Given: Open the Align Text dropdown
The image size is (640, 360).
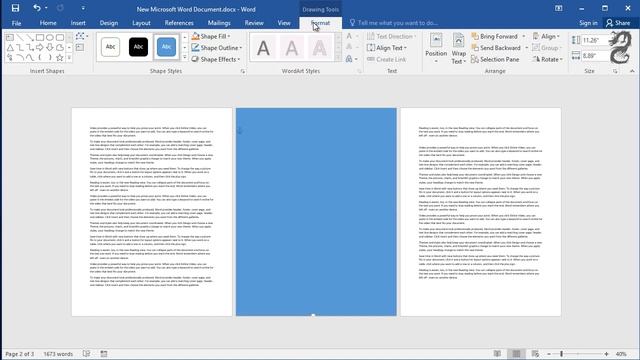Looking at the screenshot, I should pos(387,48).
